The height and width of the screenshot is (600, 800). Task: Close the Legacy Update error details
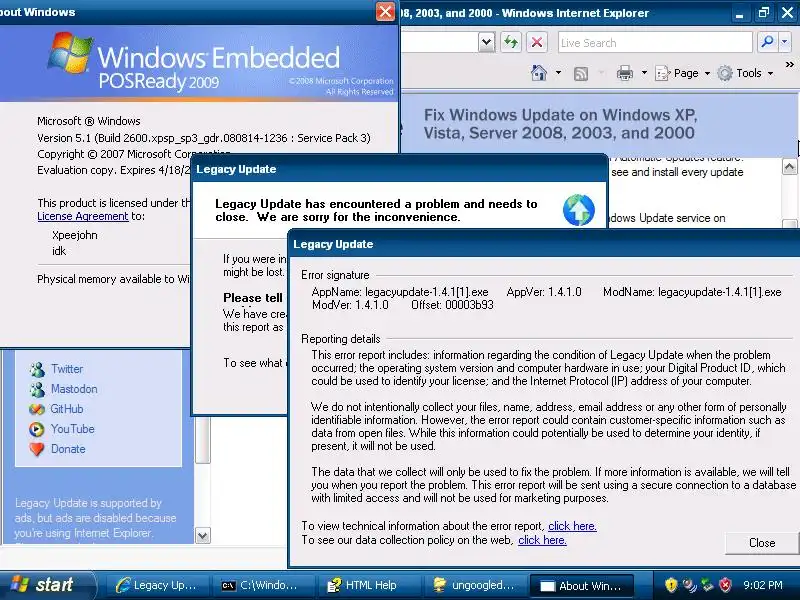(x=762, y=543)
